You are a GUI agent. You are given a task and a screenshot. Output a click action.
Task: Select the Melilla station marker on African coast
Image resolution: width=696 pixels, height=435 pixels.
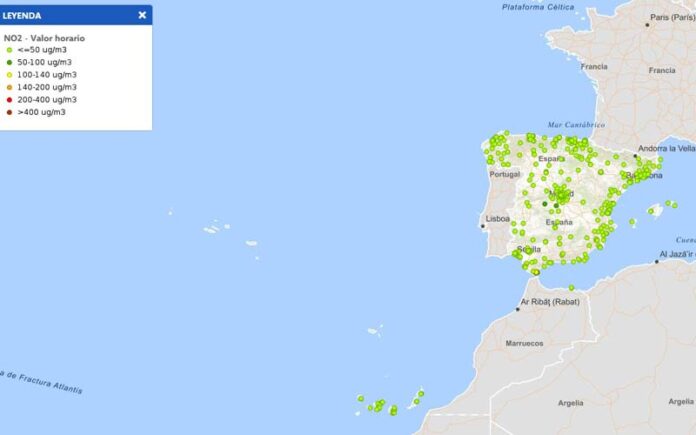(x=572, y=287)
